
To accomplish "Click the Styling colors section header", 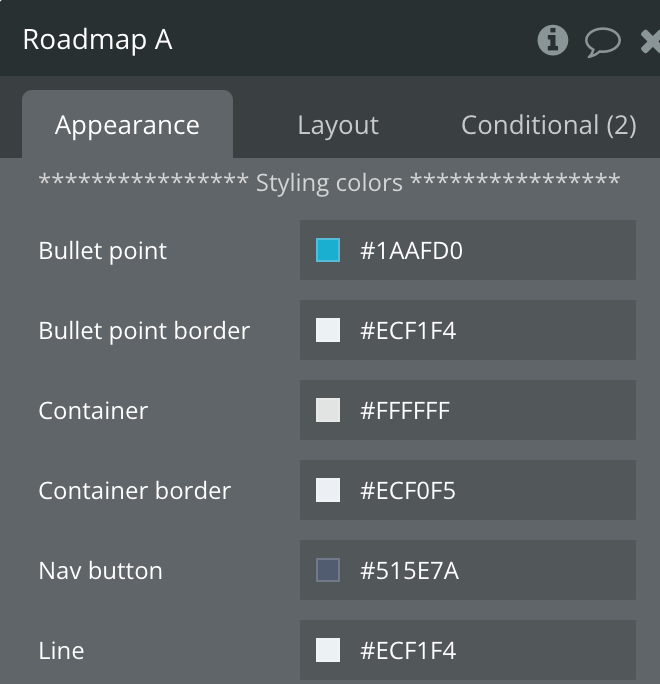I will (329, 182).
